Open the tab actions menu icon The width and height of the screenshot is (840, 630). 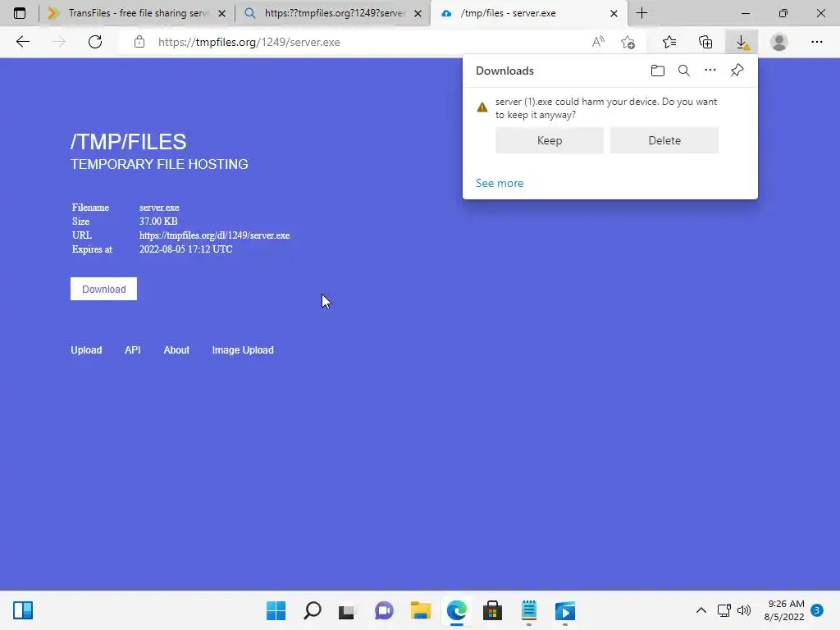tap(20, 13)
